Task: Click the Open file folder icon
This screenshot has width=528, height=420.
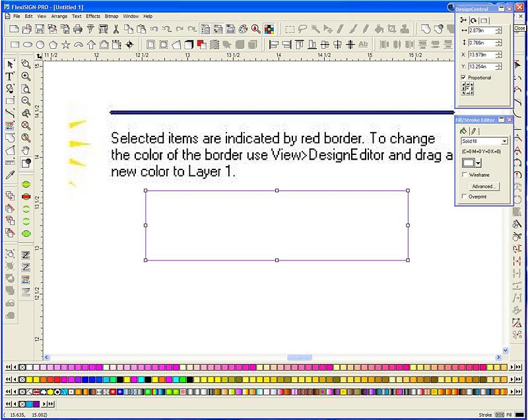Action: pyautogui.click(x=26, y=29)
